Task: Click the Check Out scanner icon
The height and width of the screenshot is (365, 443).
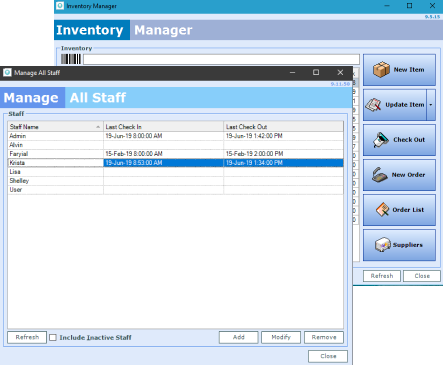Action: [x=380, y=140]
